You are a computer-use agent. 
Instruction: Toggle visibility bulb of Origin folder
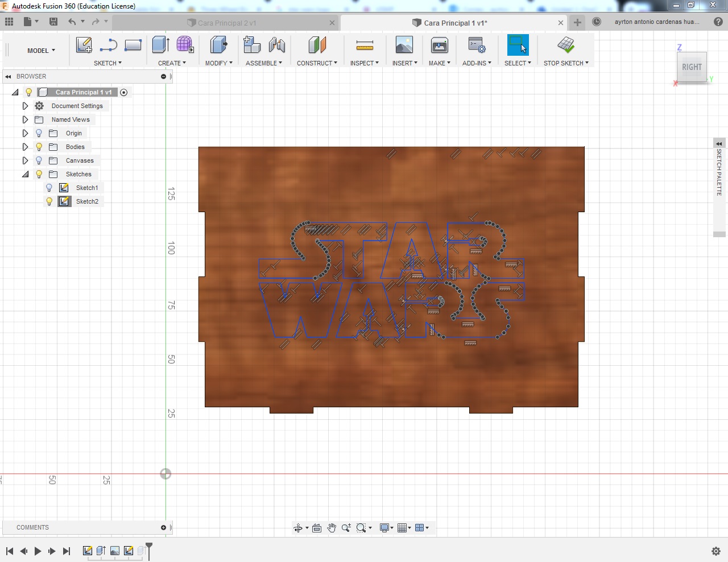39,133
